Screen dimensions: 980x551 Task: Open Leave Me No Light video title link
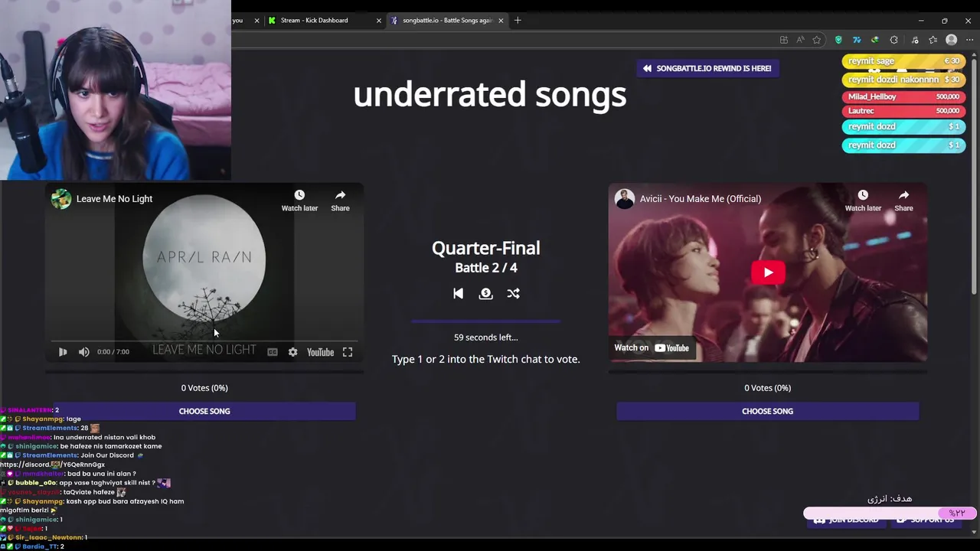pos(114,199)
